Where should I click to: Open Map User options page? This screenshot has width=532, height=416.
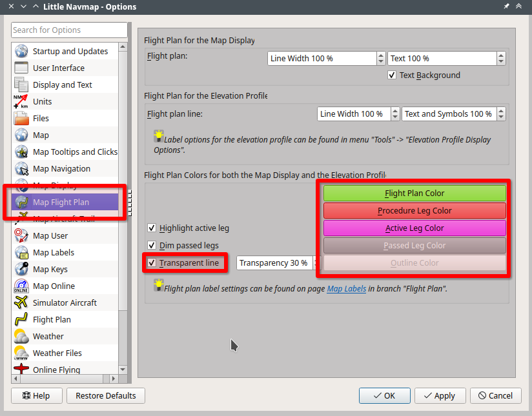click(65, 235)
